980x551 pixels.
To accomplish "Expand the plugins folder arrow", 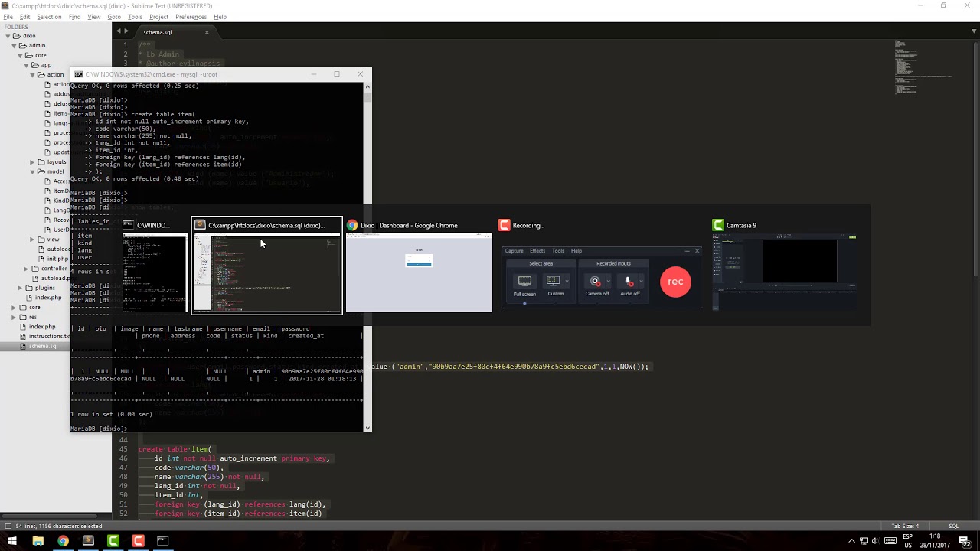I will tap(19, 288).
